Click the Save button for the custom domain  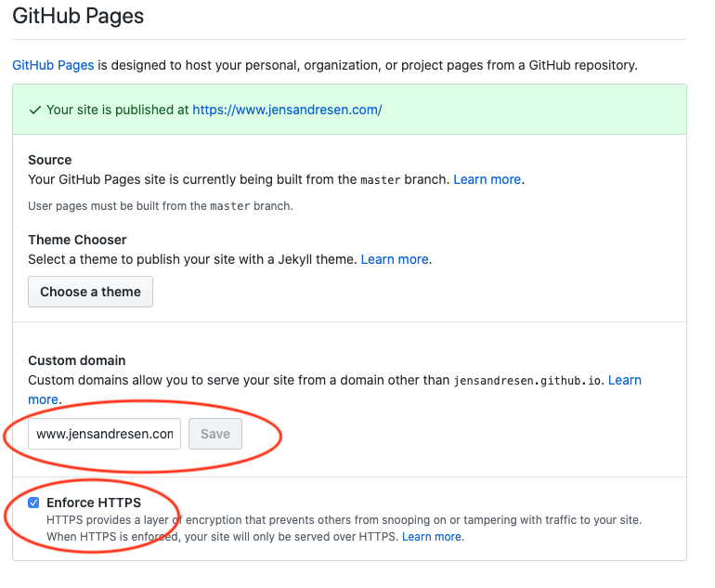(215, 434)
